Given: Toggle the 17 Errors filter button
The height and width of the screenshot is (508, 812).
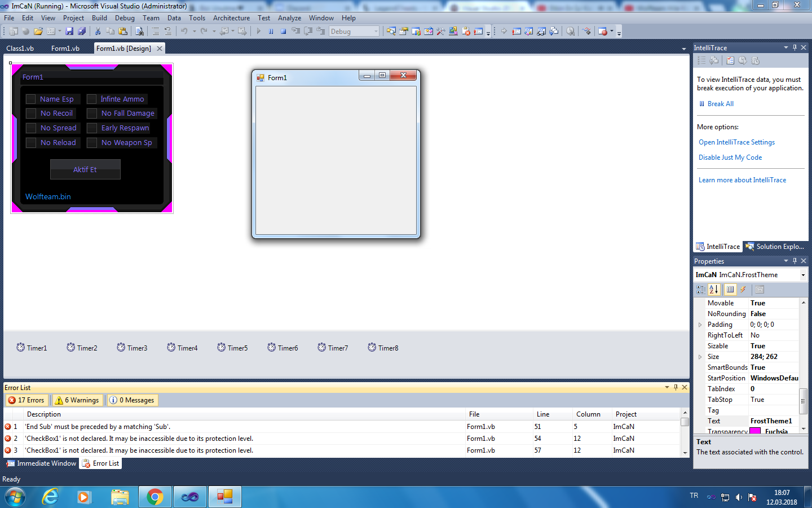Looking at the screenshot, I should (27, 400).
